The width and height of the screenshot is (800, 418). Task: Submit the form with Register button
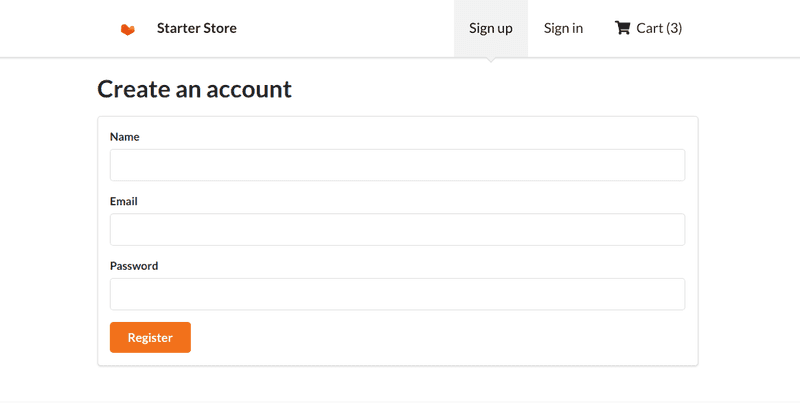(150, 337)
